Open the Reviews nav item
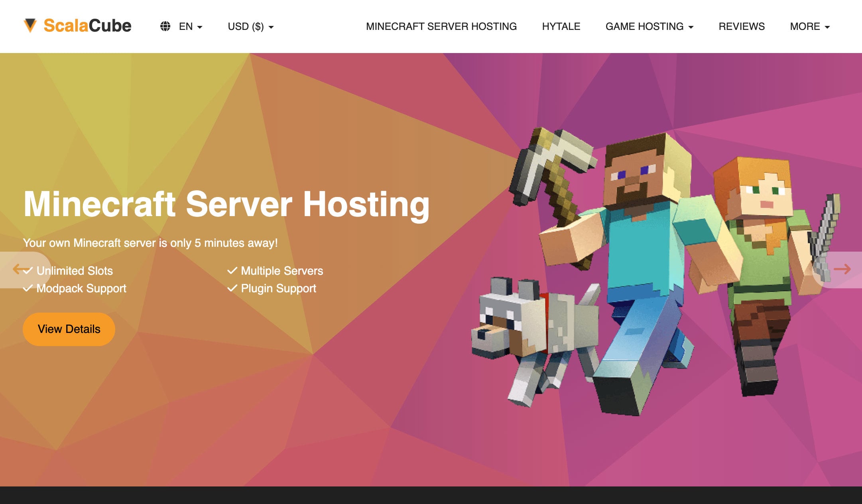Image resolution: width=862 pixels, height=504 pixels. (742, 27)
